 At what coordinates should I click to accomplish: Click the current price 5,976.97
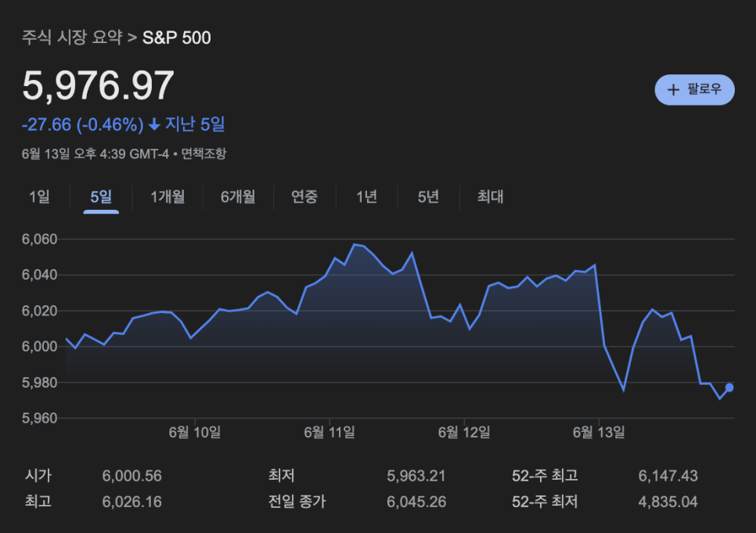(98, 85)
